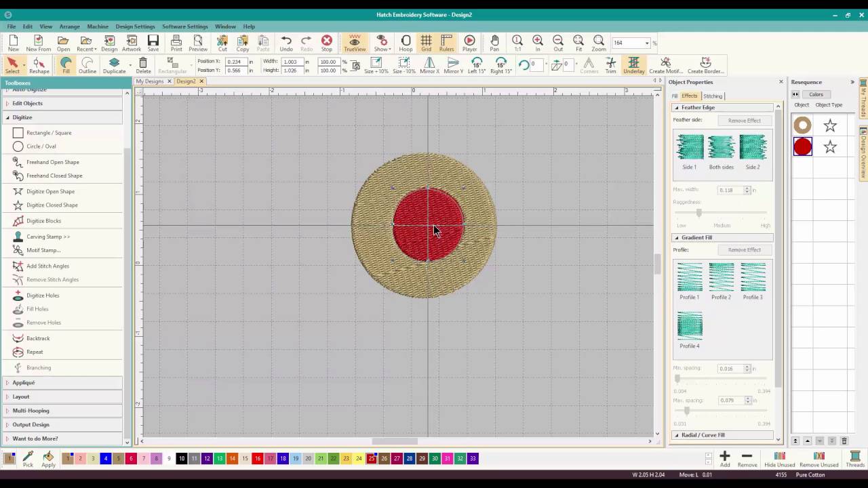Viewport: 868px width, 488px height.
Task: Click the Save toolbar icon
Action: click(153, 44)
